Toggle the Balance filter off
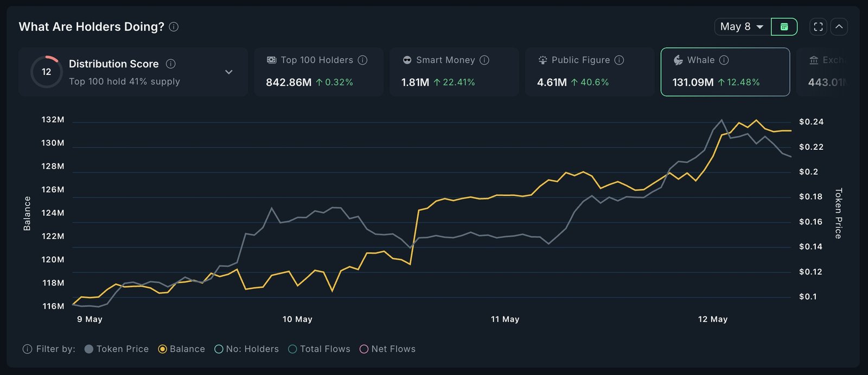The height and width of the screenshot is (375, 868). (x=181, y=349)
